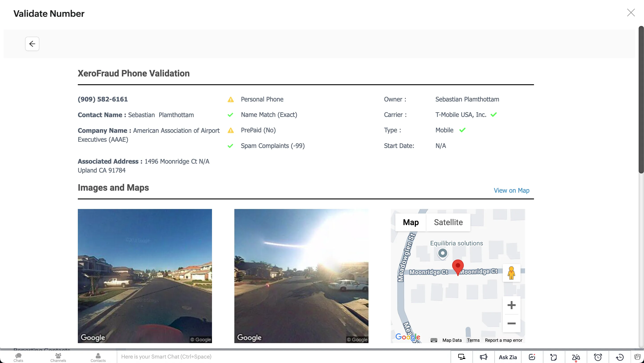The image size is (644, 363).
Task: Click the Ask Zia button
Action: pyautogui.click(x=508, y=357)
